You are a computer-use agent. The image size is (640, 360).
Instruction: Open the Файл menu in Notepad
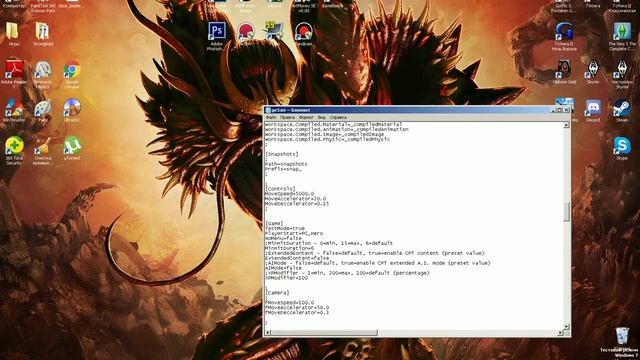(271, 118)
